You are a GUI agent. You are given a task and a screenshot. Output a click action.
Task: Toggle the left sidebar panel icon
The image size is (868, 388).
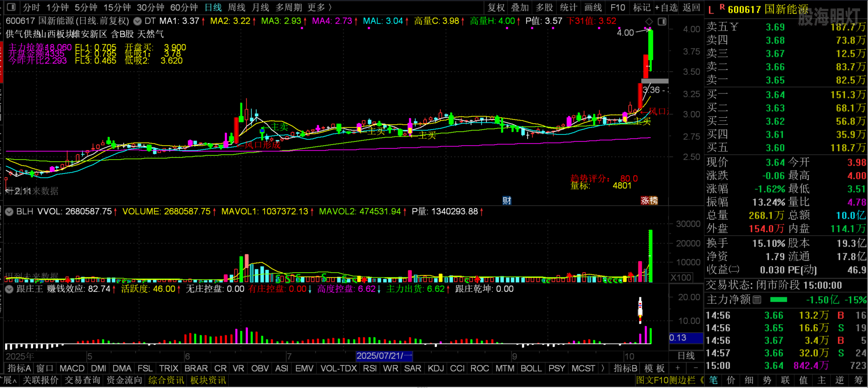(x=11, y=7)
